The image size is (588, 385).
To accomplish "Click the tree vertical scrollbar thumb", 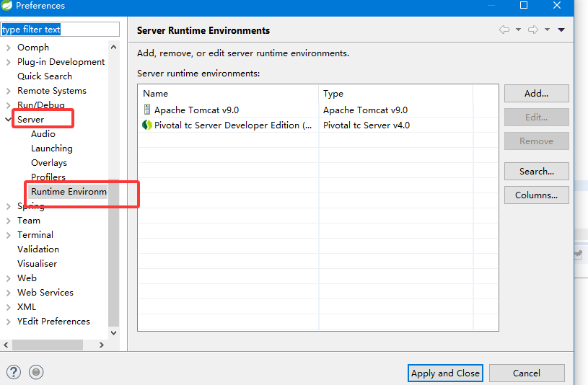I will 113,252.
